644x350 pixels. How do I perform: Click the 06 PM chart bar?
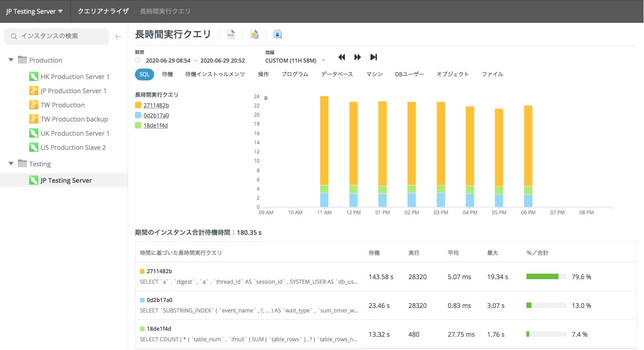[x=528, y=156]
